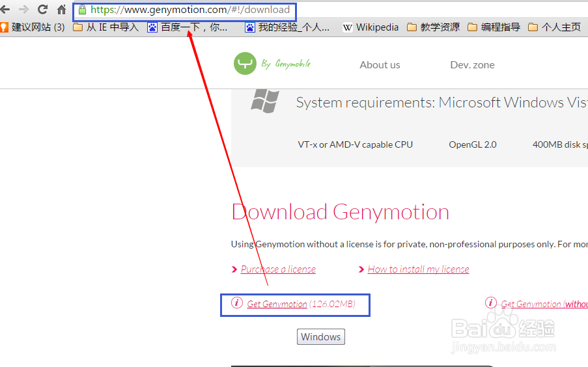The width and height of the screenshot is (588, 367).
Task: Click the 400MB disk space text
Action: click(560, 144)
